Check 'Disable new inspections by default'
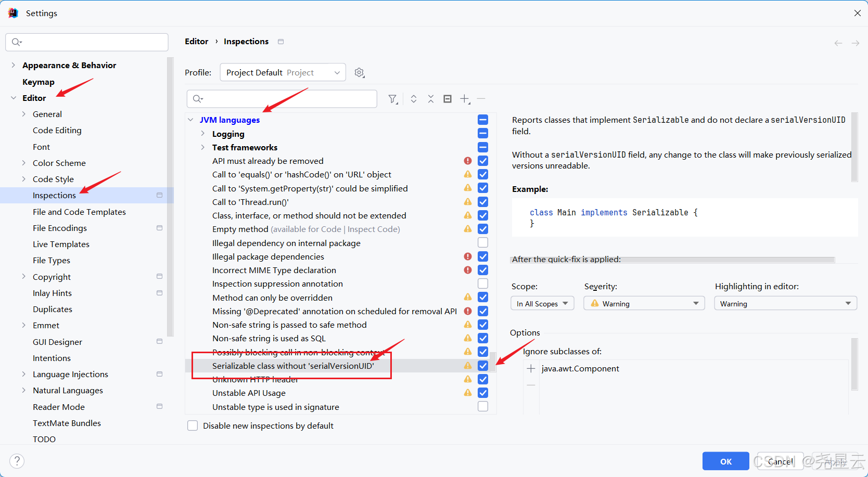The height and width of the screenshot is (477, 868). pyautogui.click(x=192, y=425)
